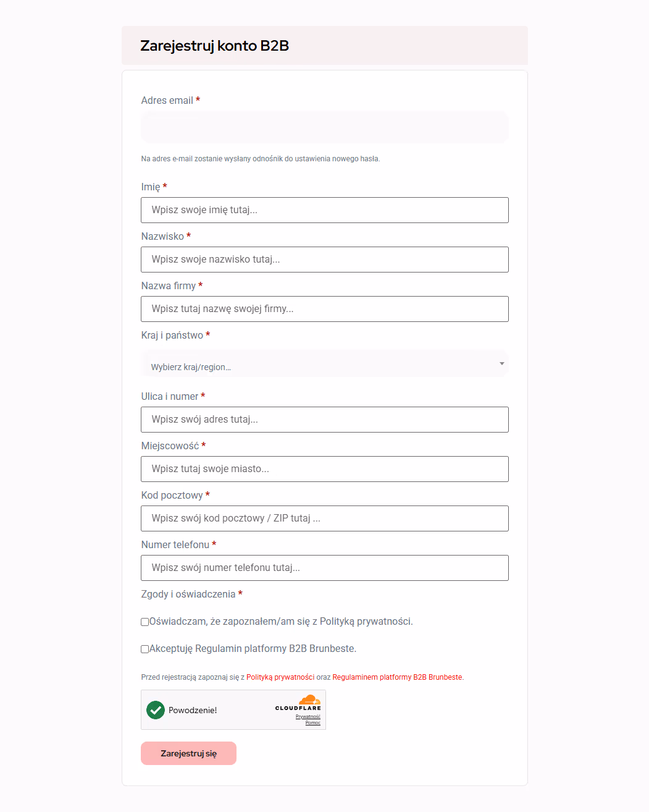Click the Cloudflare Pomoc link
The width and height of the screenshot is (649, 812).
[x=313, y=723]
